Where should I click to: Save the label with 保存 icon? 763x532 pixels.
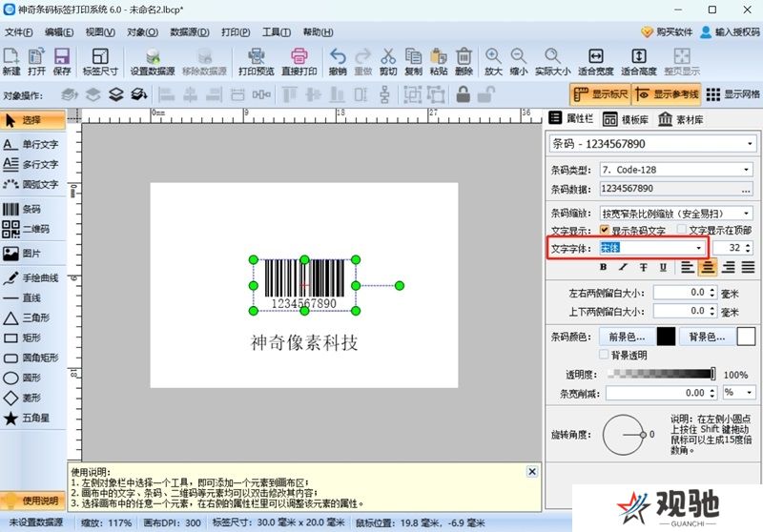[62, 61]
